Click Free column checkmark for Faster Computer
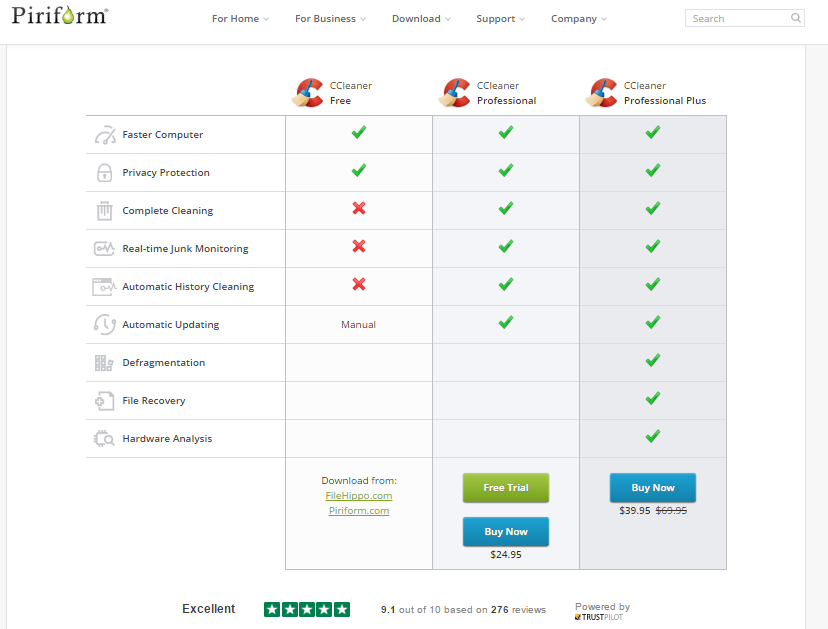Viewport: 828px width, 629px height. point(359,132)
